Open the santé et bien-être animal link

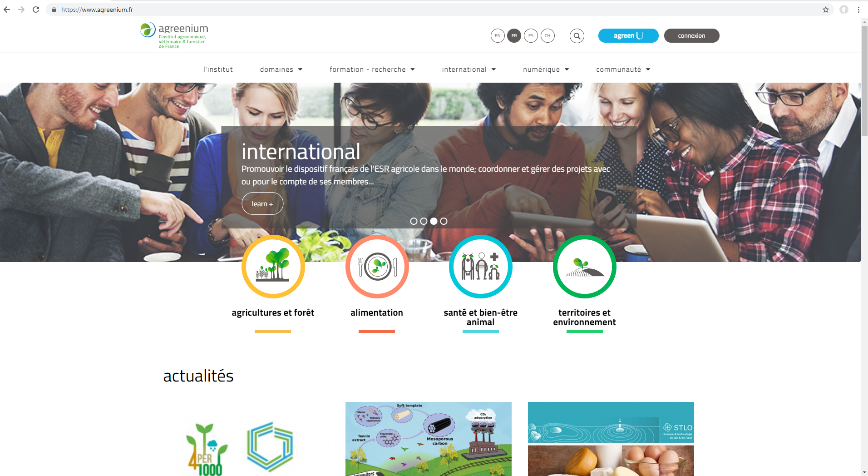coord(480,317)
